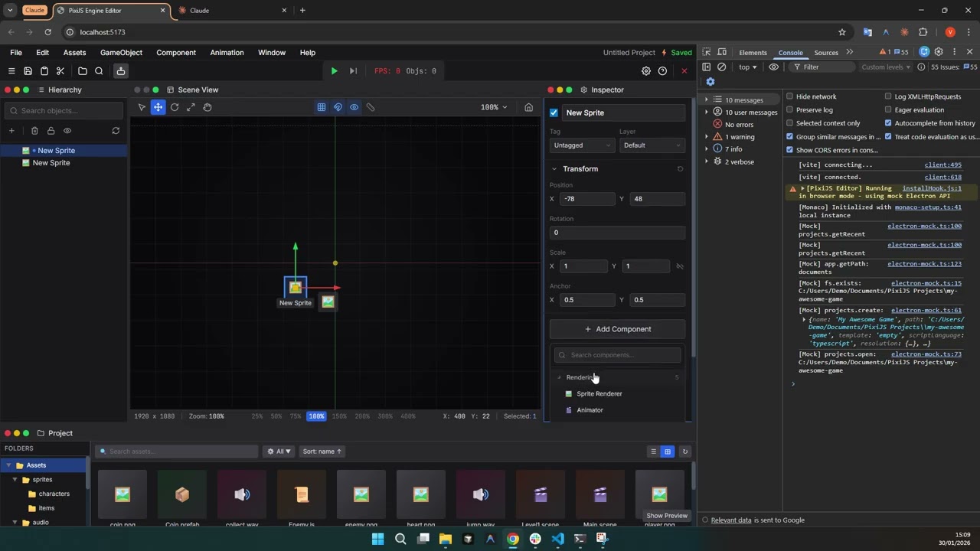Screen dimensions: 980x551
Task: Open the GameObject menu
Action: click(121, 53)
